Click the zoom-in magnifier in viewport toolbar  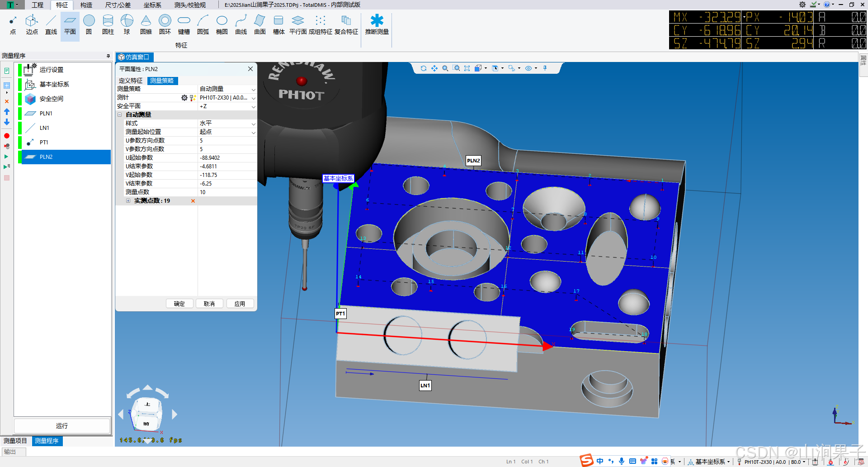pos(445,68)
